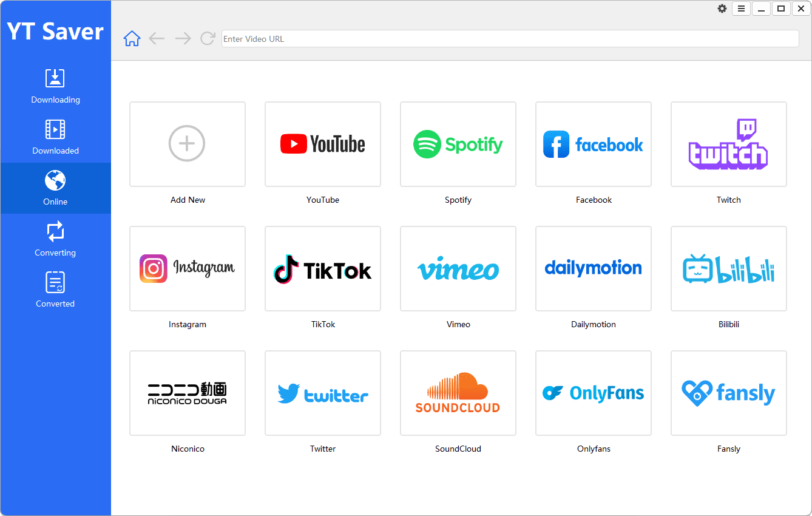
Task: Open the Twitter logo tile
Action: point(323,393)
